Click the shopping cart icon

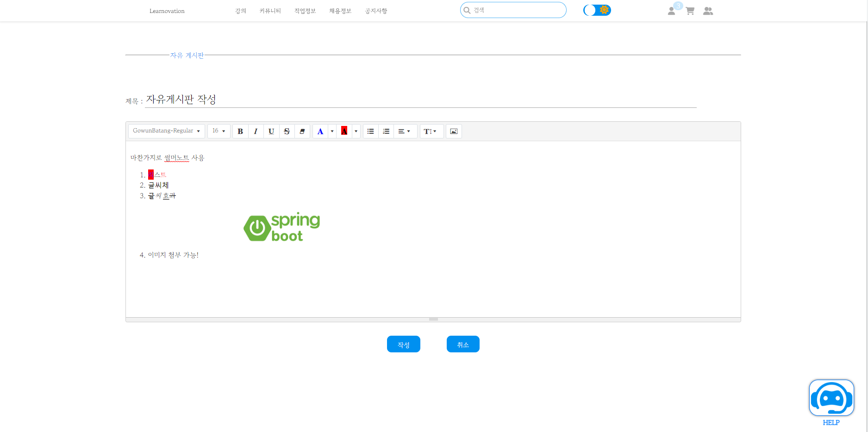tap(689, 11)
